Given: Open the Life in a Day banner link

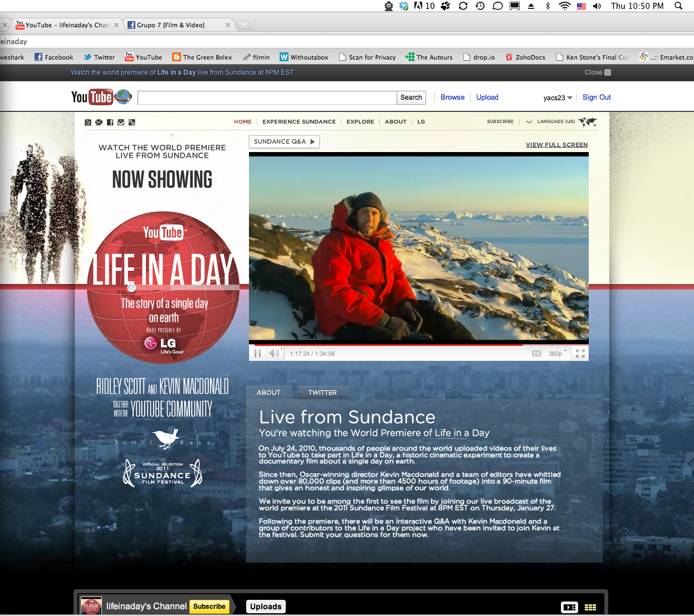Looking at the screenshot, I should [x=177, y=72].
